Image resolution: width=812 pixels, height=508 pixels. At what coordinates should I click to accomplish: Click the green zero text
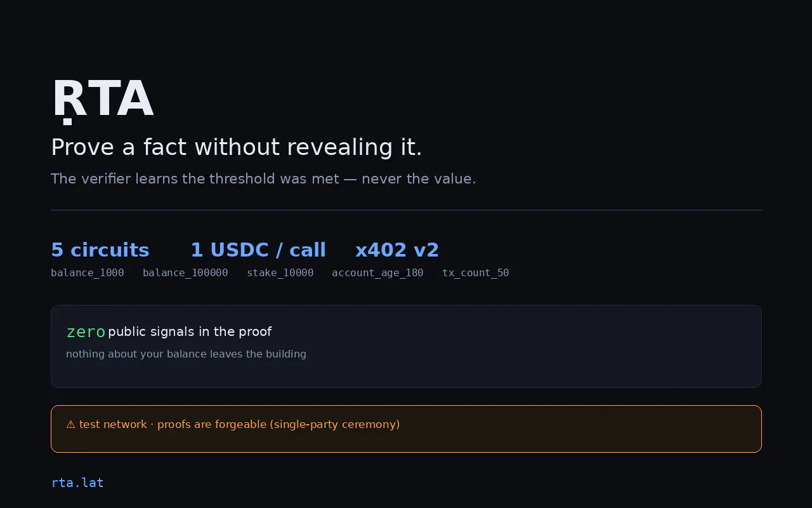86,332
